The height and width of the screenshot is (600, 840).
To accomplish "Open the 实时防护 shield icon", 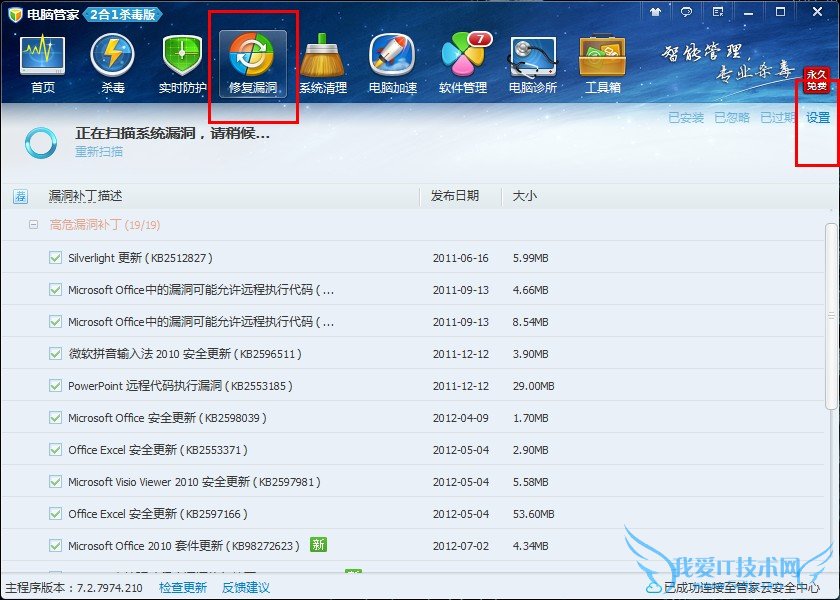I will click(183, 64).
